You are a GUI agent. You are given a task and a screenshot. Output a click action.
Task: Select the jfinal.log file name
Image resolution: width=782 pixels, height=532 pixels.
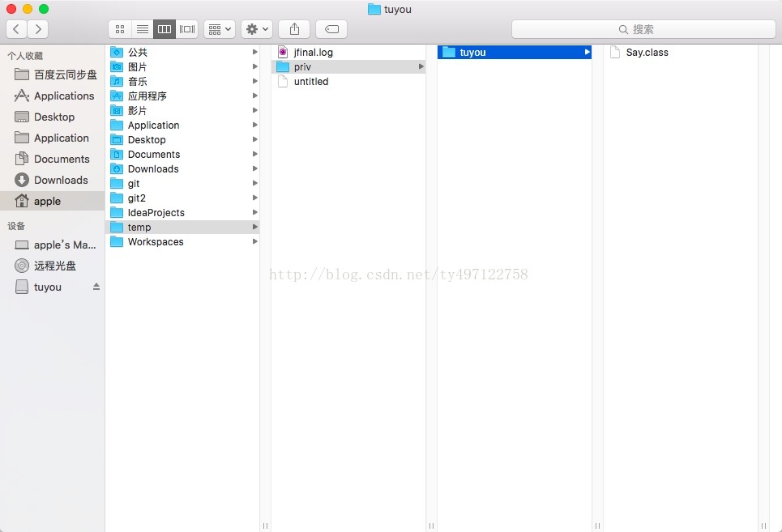[313, 53]
